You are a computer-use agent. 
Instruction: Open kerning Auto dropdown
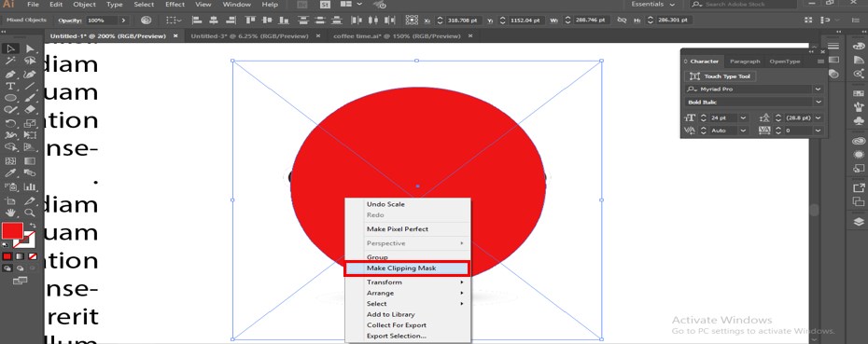click(x=743, y=131)
